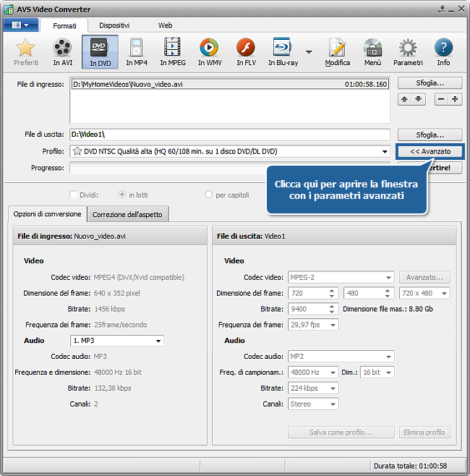Open the Correzione dell'aspetto tab

pyautogui.click(x=128, y=214)
